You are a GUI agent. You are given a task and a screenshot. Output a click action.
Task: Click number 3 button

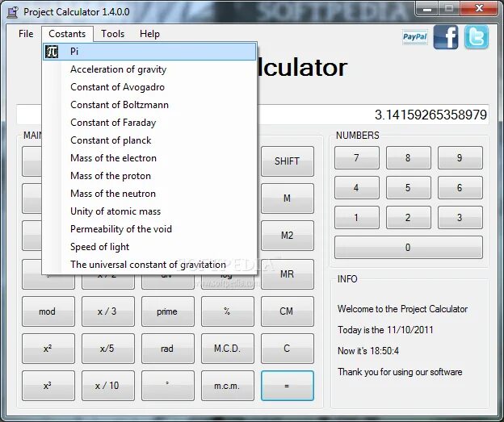click(460, 217)
